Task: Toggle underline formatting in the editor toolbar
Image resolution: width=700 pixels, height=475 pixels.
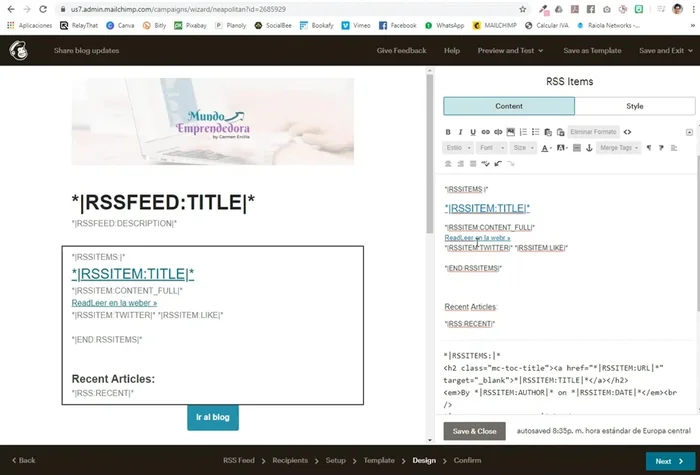Action: (x=472, y=132)
